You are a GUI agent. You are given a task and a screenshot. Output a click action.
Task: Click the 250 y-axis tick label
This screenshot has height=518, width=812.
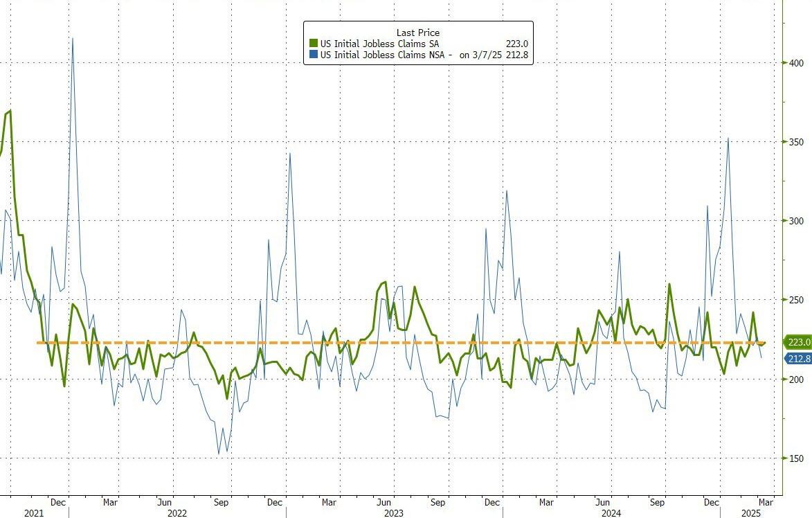point(795,300)
